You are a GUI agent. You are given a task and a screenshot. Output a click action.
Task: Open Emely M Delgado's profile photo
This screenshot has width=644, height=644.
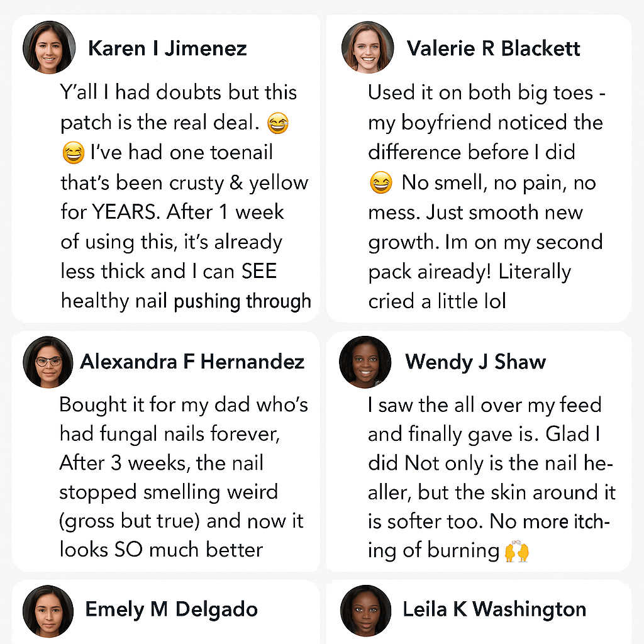pos(48,611)
